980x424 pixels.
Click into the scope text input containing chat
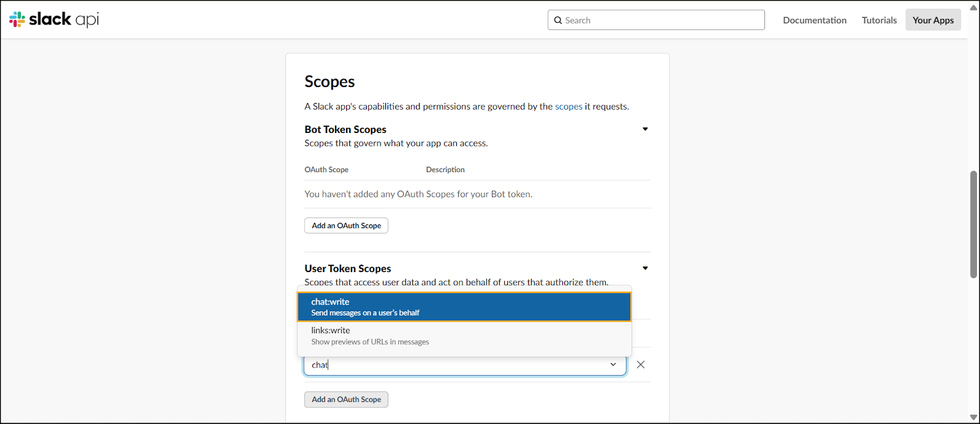(459, 365)
